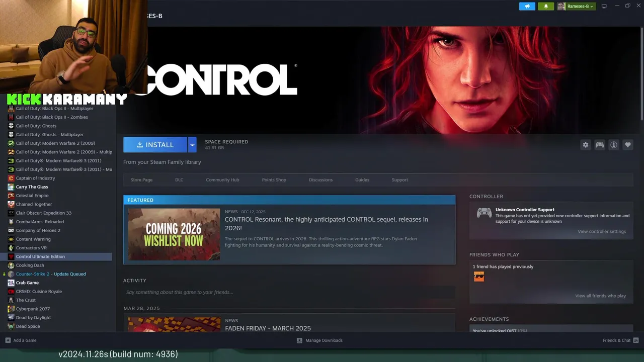The height and width of the screenshot is (362, 644).
Task: Select Call of Duty: Ghosts - Multiplayer
Action: tap(49, 135)
